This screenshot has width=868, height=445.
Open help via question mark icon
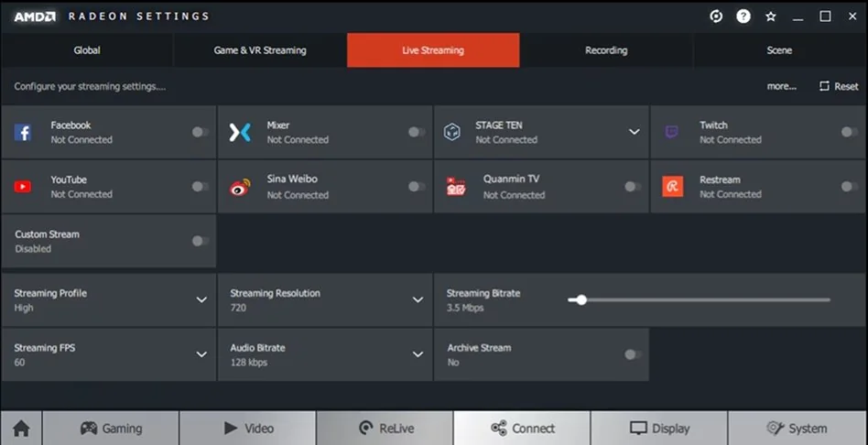743,16
